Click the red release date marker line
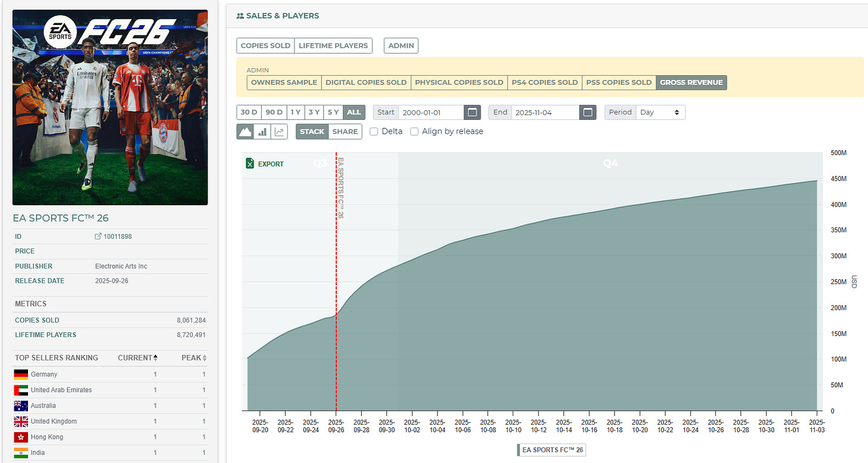 point(336,282)
